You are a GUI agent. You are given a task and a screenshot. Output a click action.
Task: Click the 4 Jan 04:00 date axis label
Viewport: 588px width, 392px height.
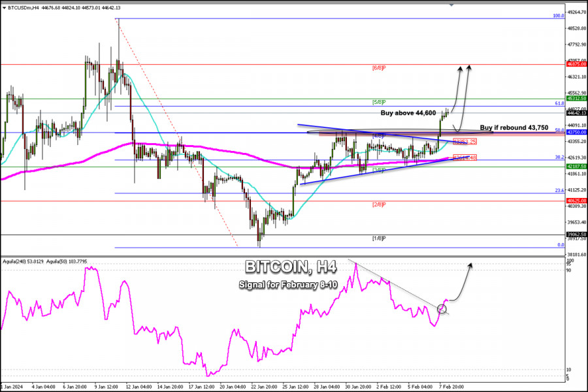(x=43, y=387)
